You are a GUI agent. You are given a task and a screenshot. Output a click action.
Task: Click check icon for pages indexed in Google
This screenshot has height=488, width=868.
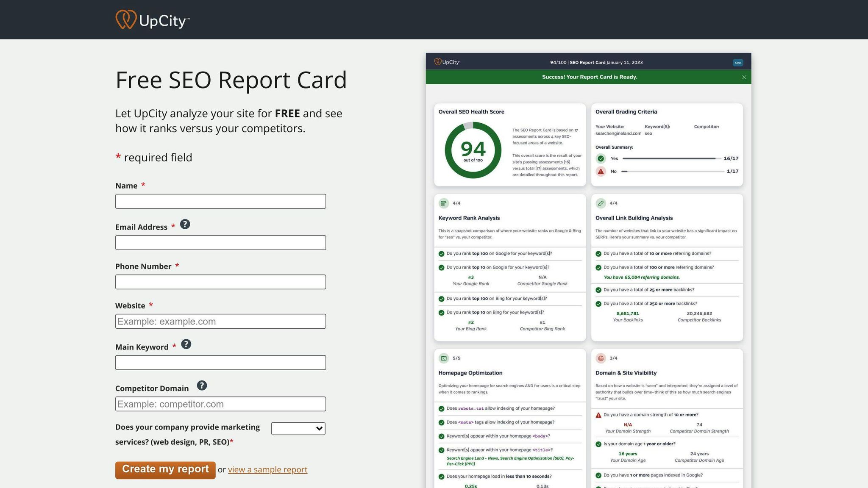tap(598, 476)
